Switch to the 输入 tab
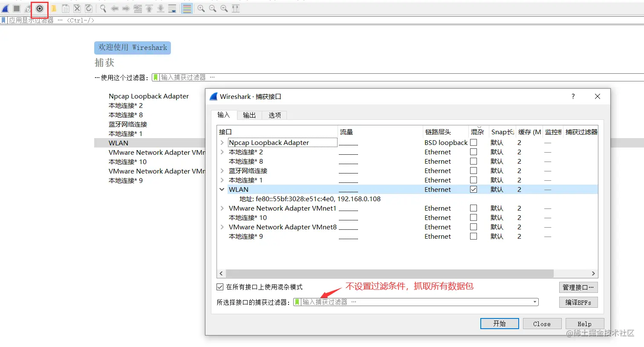The width and height of the screenshot is (644, 347). (224, 115)
